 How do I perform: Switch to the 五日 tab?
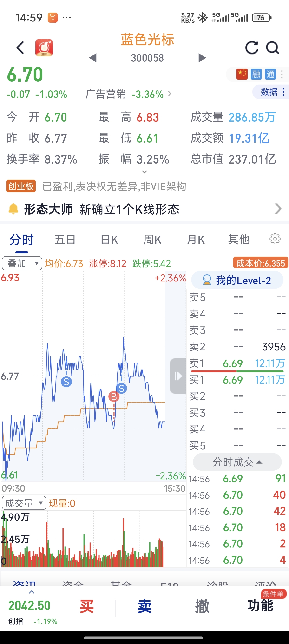point(65,240)
